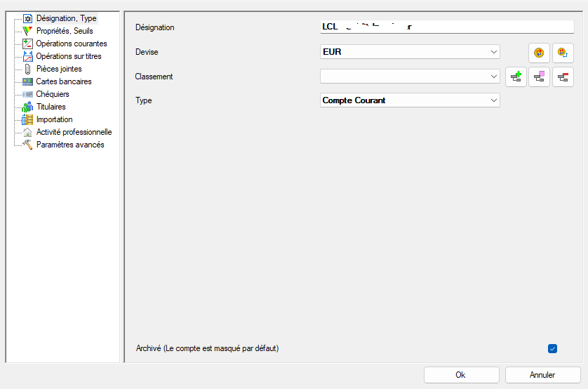Open the Cartes bancaires section
The height and width of the screenshot is (389, 588).
[x=63, y=81]
